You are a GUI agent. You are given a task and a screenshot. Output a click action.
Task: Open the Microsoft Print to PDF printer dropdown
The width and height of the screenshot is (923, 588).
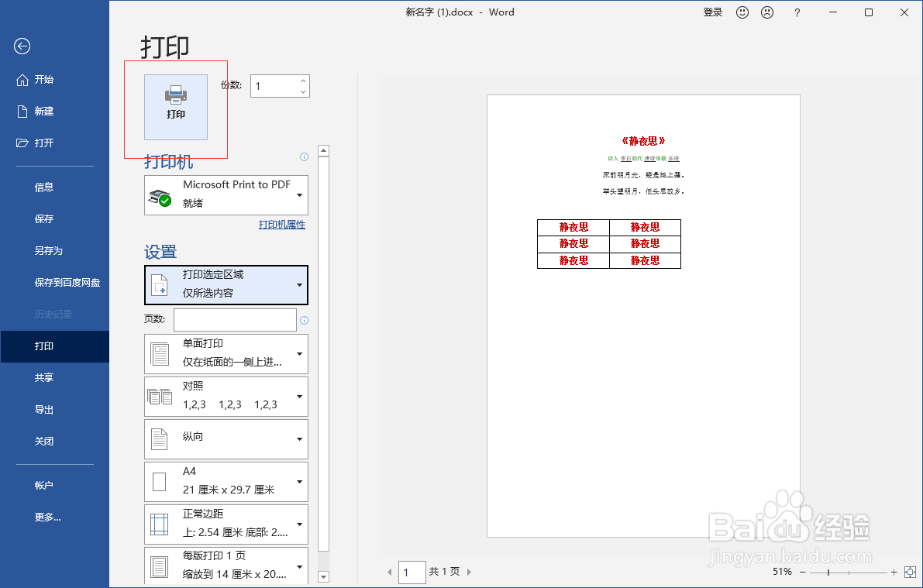click(x=226, y=194)
